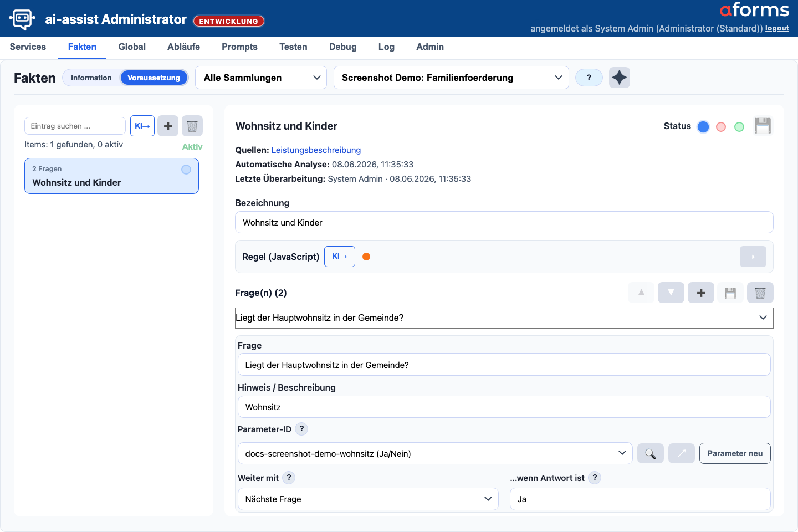Screen dimensions: 798x532
Task: Open the AI sparkle assistant button
Action: tap(620, 78)
